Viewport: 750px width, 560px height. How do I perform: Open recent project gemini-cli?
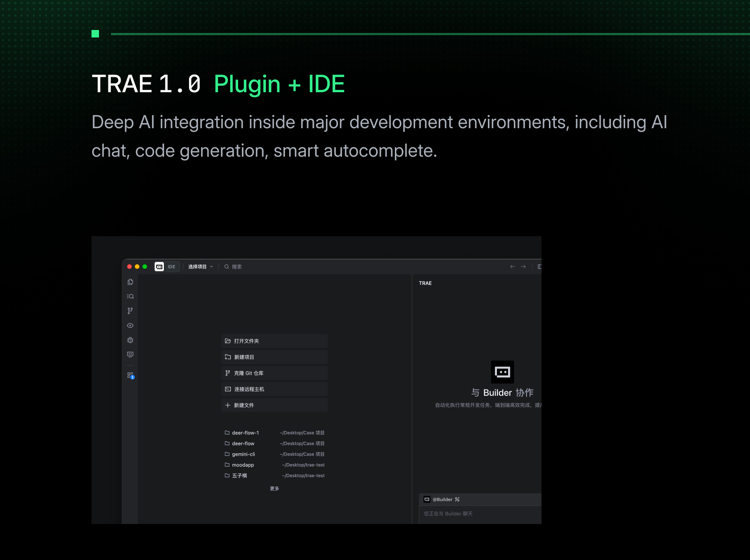(274, 454)
